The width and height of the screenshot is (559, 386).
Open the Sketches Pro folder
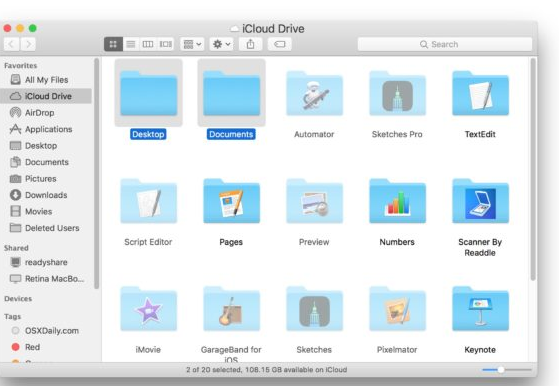coord(397,94)
